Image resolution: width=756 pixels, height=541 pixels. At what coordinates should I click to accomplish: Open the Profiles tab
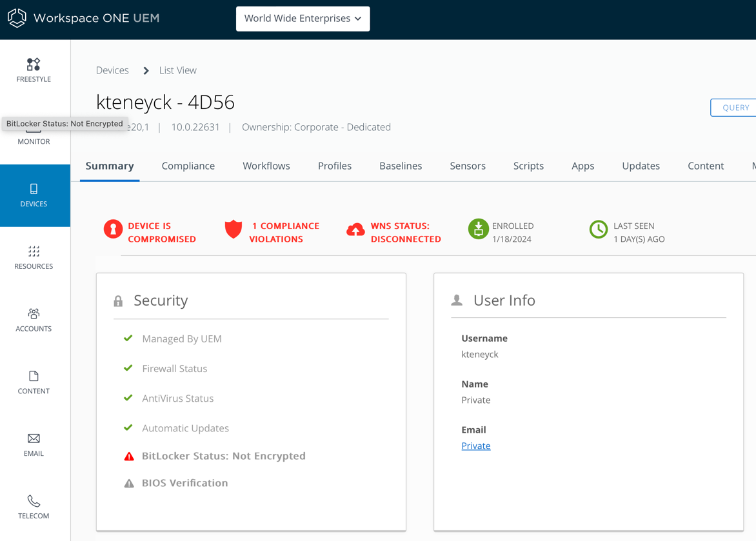[x=335, y=166]
